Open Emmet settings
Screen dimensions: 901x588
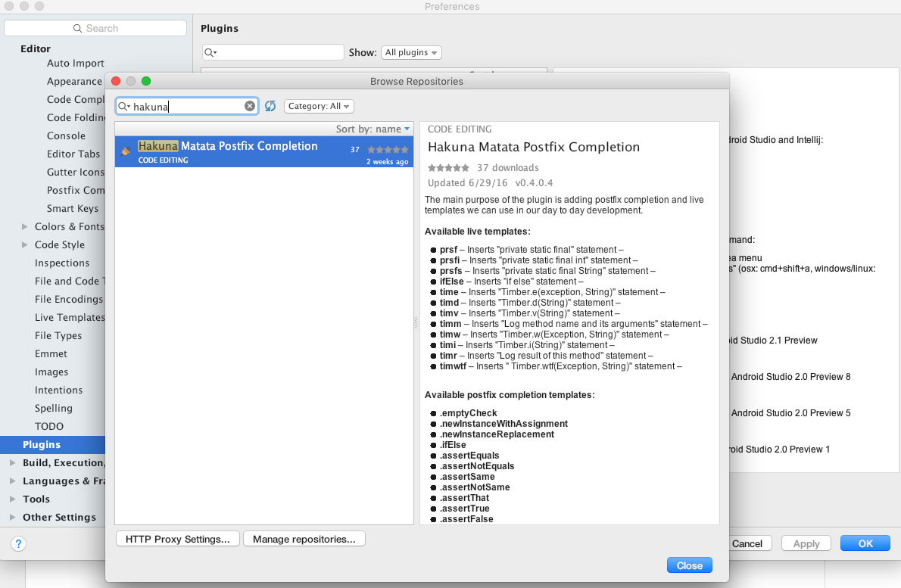[51, 353]
